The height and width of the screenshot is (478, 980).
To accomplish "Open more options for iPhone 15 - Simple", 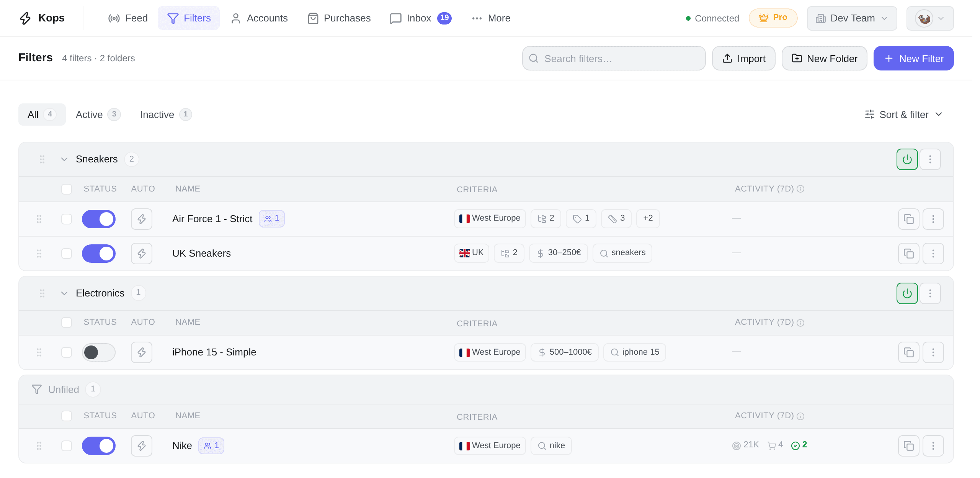I will point(933,352).
